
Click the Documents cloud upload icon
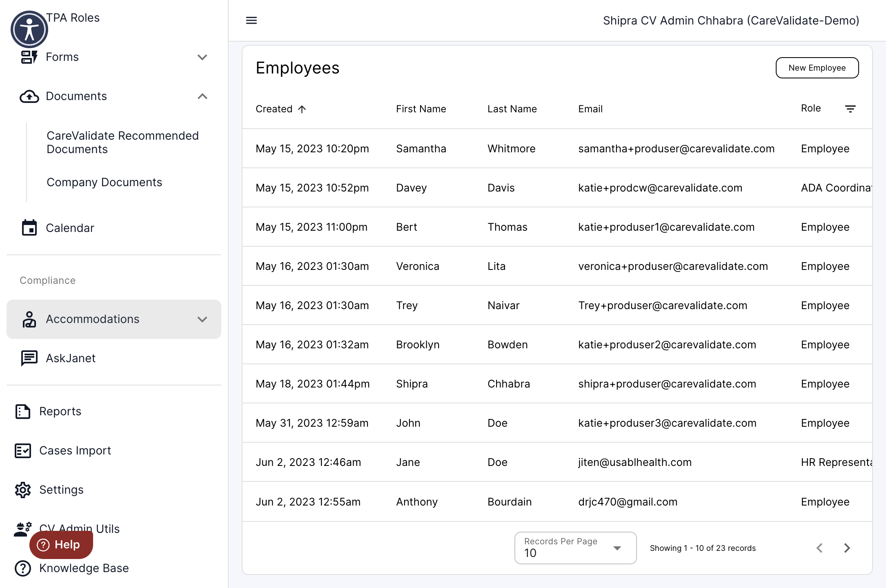pos(29,96)
